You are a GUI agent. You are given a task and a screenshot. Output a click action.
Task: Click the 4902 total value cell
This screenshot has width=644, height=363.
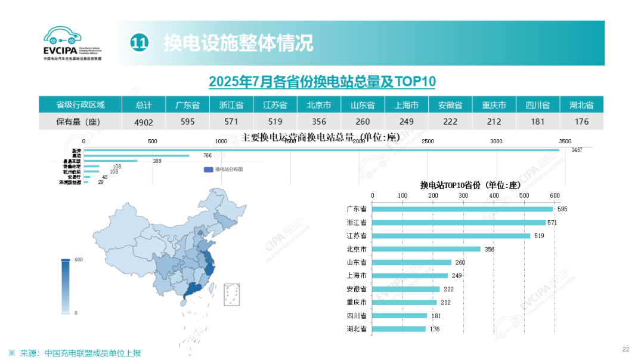[144, 122]
